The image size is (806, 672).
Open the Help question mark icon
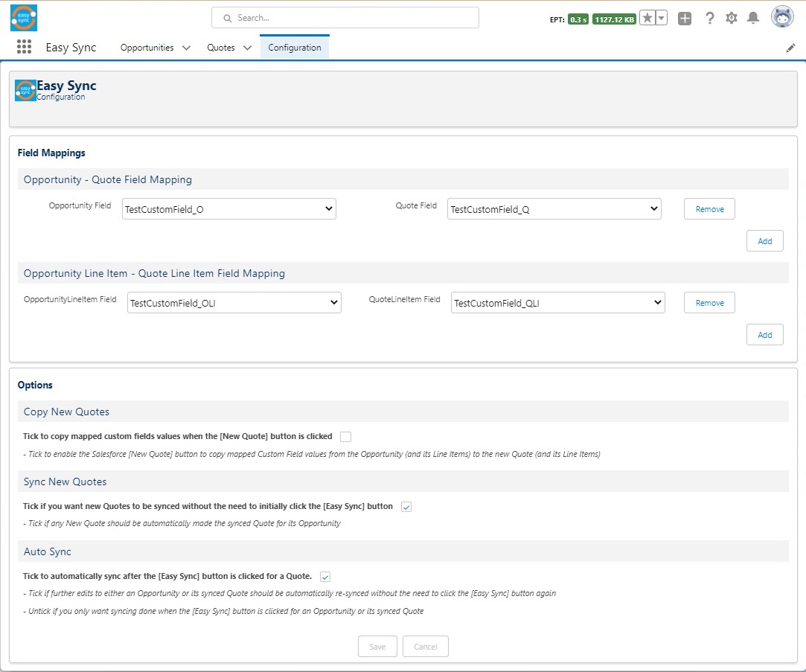[x=709, y=19]
